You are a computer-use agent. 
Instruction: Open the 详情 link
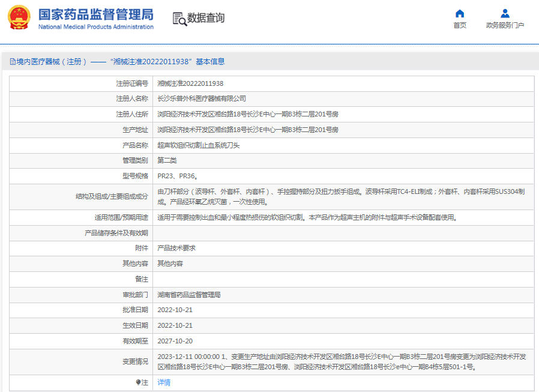click(x=164, y=382)
